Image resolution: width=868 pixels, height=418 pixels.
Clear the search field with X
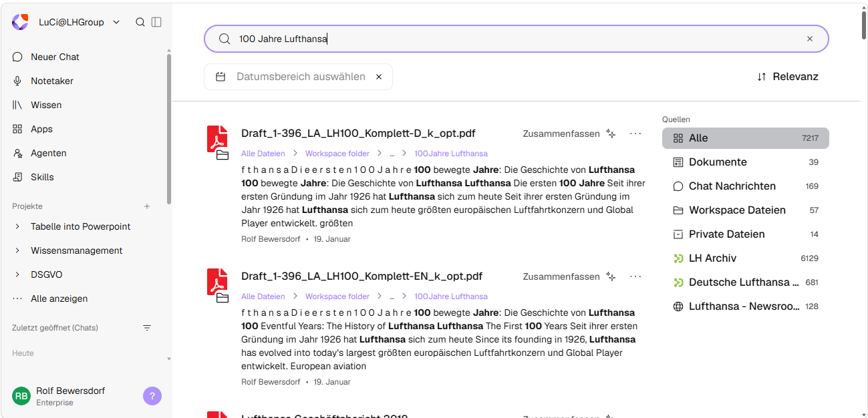pyautogui.click(x=810, y=39)
